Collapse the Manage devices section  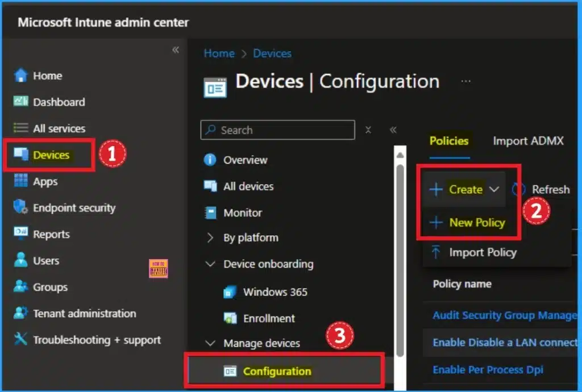pyautogui.click(x=261, y=343)
